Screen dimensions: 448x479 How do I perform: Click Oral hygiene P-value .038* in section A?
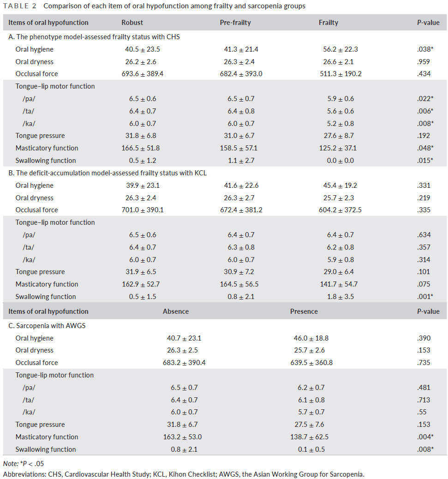(425, 49)
